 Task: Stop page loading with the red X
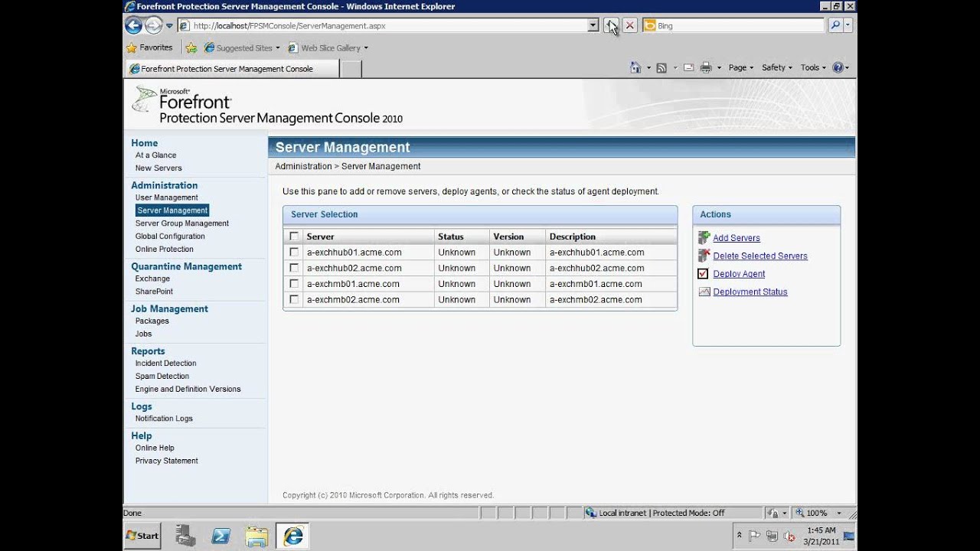coord(630,25)
